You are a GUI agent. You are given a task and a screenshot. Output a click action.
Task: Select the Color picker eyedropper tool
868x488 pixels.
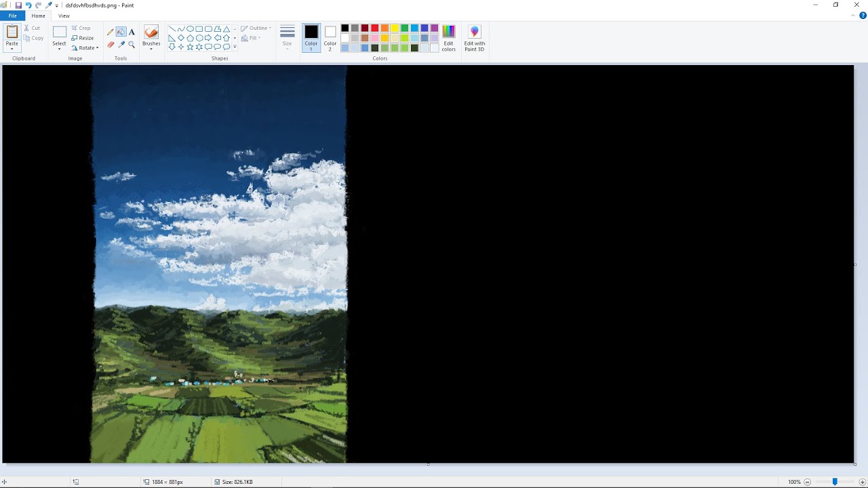(x=121, y=45)
